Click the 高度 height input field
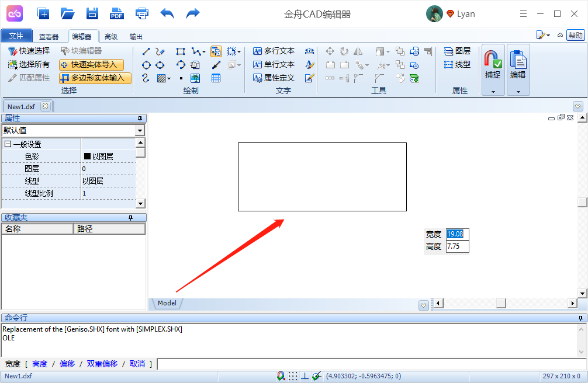The image size is (588, 383). pyautogui.click(x=458, y=246)
